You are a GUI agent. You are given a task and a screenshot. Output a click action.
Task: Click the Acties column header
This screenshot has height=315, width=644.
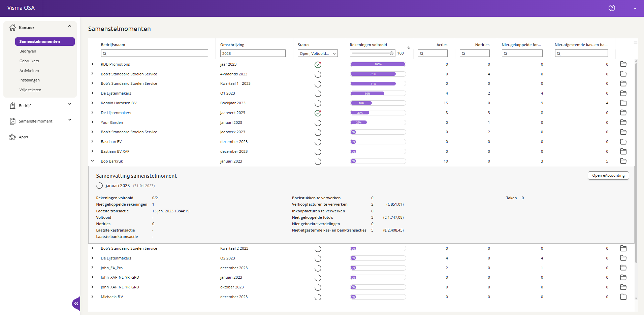coord(442,45)
